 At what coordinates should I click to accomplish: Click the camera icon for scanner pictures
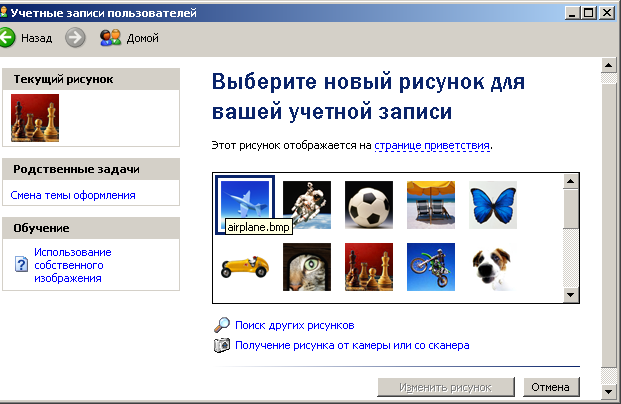click(x=222, y=345)
